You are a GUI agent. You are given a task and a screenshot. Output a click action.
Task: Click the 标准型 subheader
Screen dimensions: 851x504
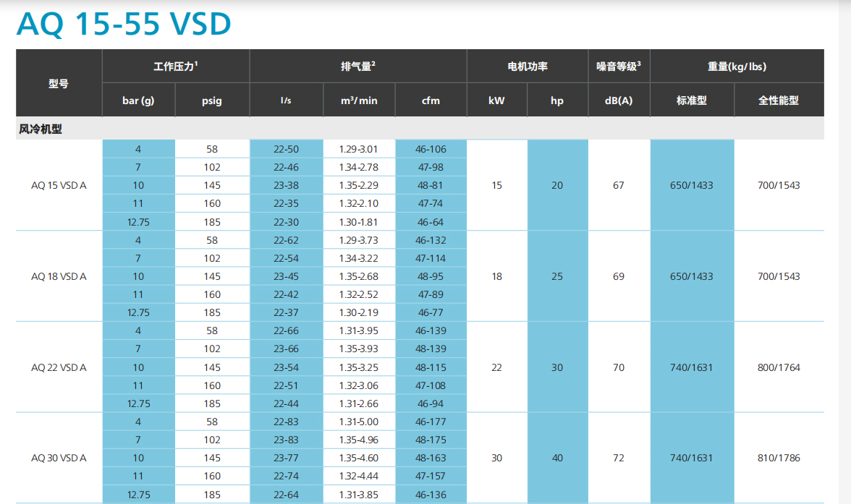692,101
